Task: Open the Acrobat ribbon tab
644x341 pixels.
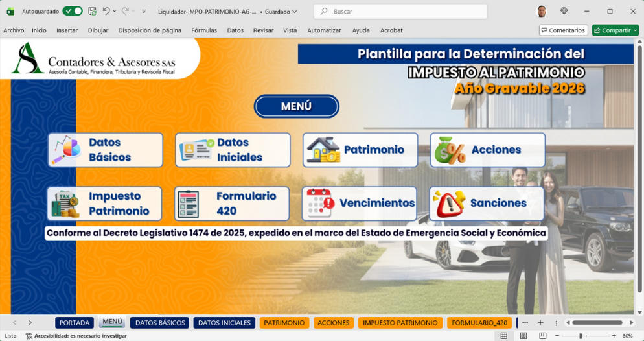Action: [x=391, y=30]
